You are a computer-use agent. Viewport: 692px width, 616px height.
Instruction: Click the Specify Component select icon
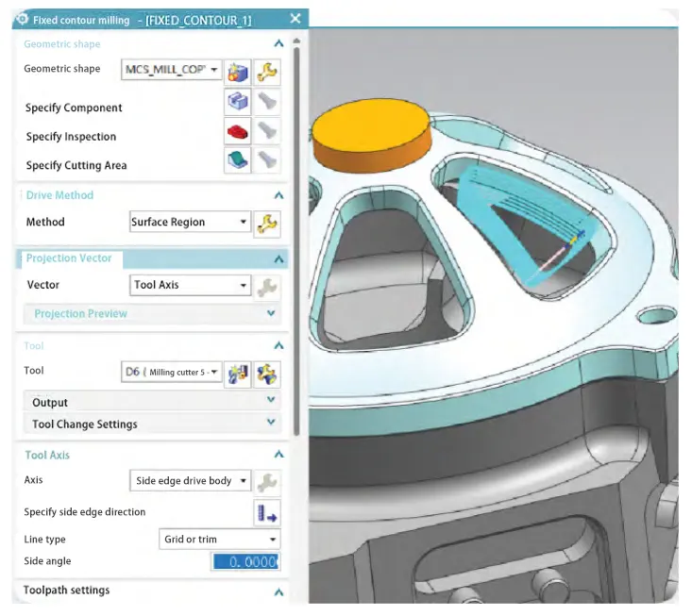237,102
